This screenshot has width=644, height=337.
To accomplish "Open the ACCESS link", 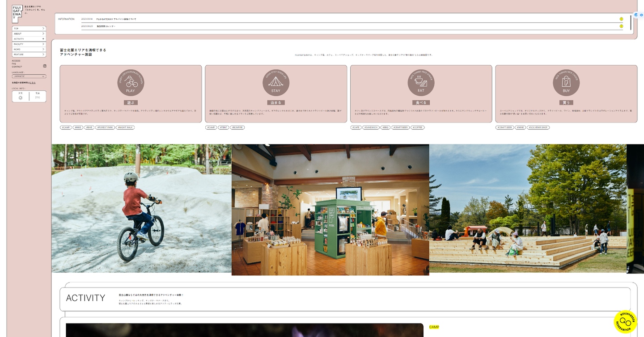I will point(16,61).
